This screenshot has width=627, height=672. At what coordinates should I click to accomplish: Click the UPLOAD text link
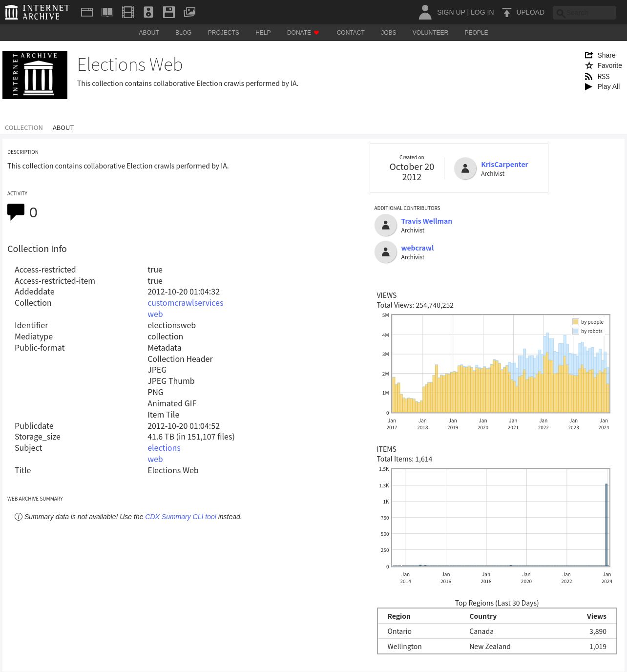pyautogui.click(x=530, y=12)
